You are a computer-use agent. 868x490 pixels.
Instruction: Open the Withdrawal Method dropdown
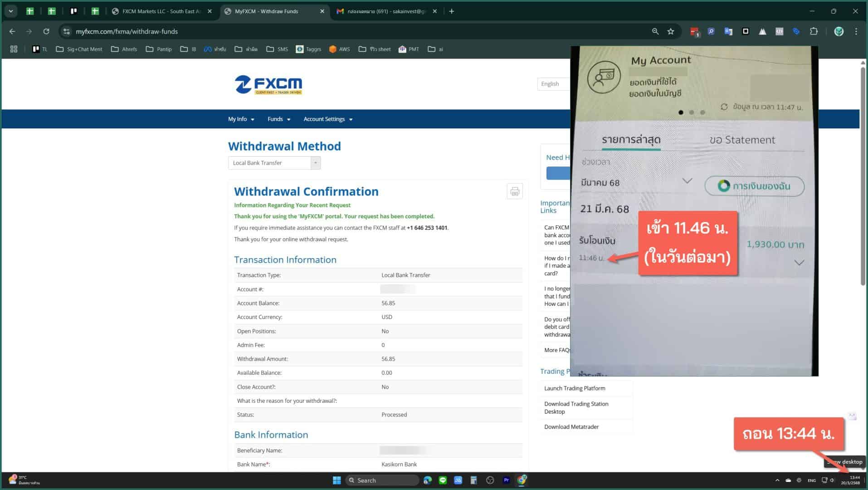pyautogui.click(x=274, y=163)
